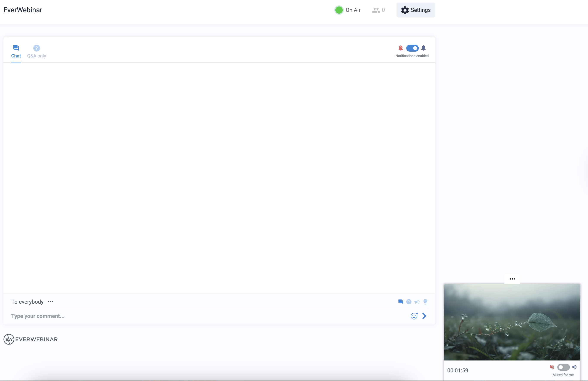This screenshot has height=381, width=588.
Task: Click the muted red speaker icon
Action: 552,367
